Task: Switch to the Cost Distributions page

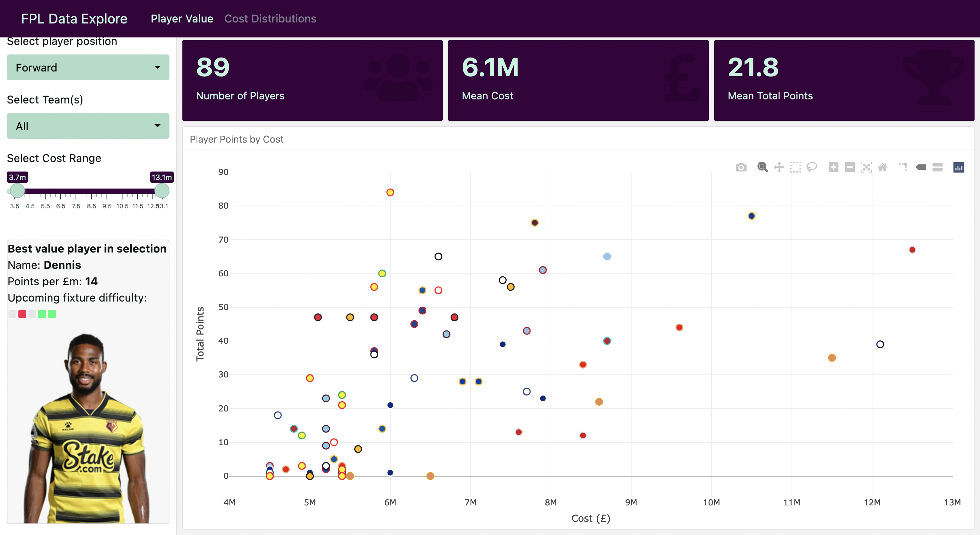Action: coord(270,18)
